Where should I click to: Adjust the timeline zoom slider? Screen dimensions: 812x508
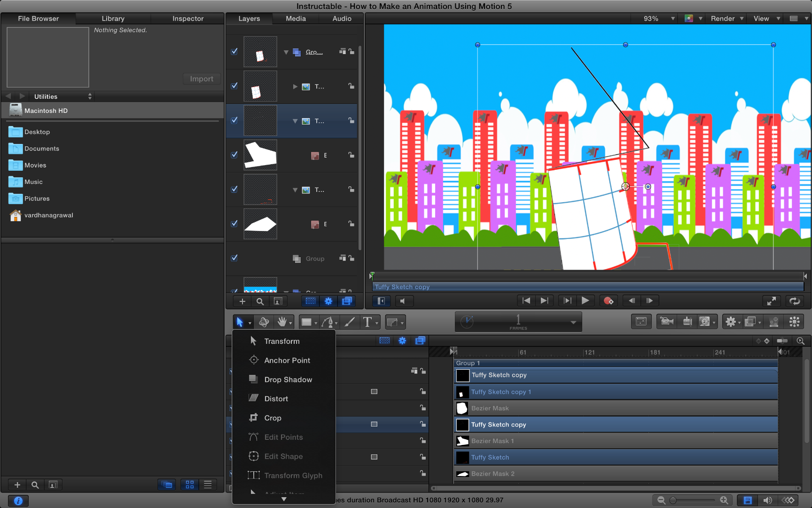(x=693, y=500)
